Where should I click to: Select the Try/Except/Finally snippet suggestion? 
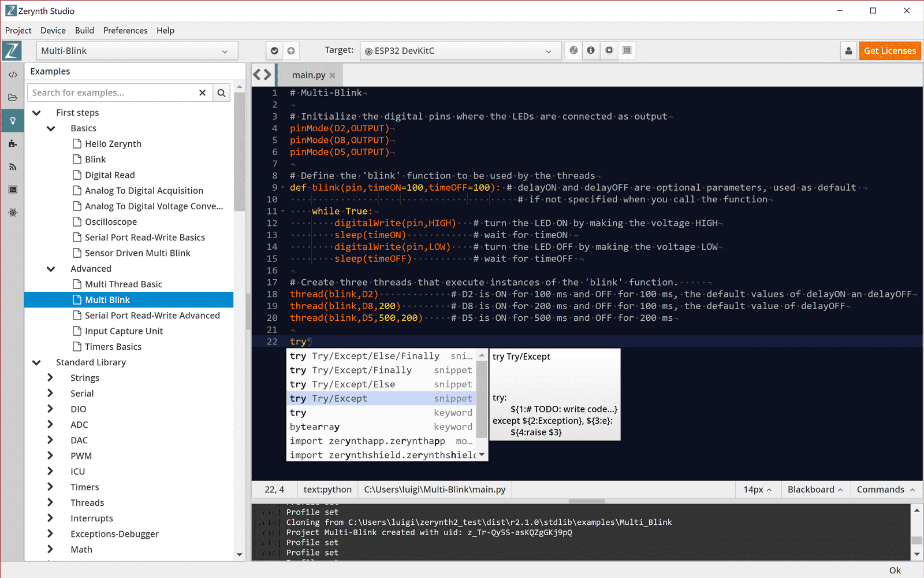click(x=381, y=370)
